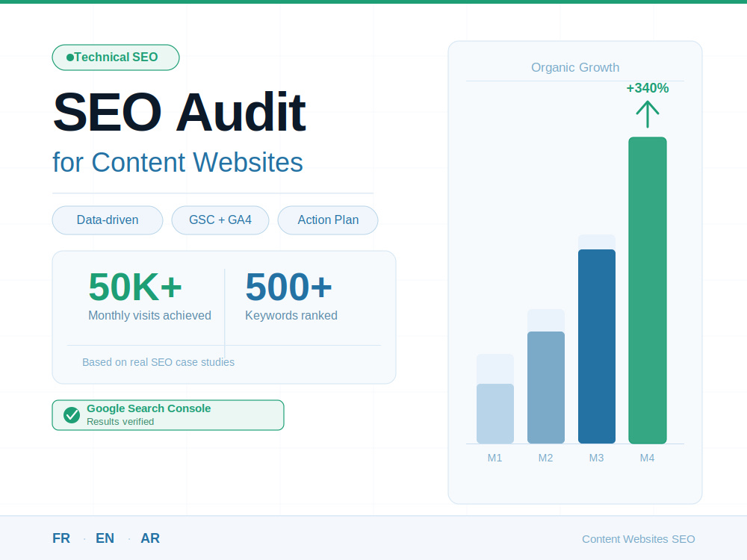The image size is (747, 560).
Task: Click the 50K+ statistic
Action: (x=135, y=287)
